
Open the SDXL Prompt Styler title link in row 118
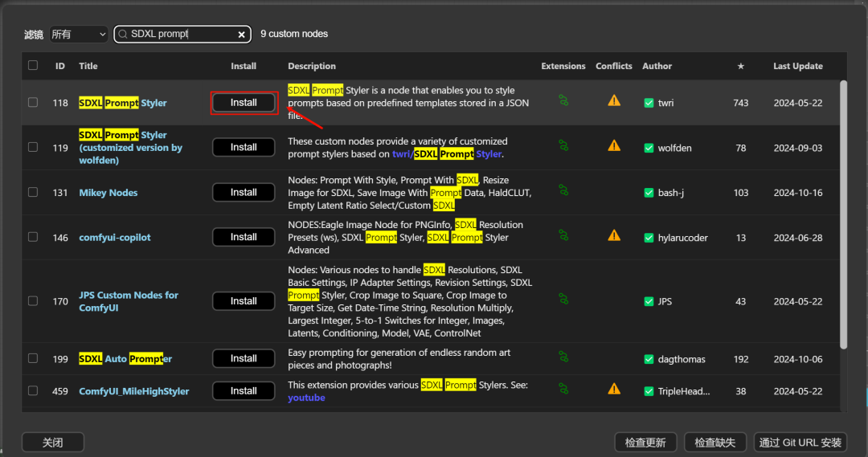pyautogui.click(x=123, y=103)
